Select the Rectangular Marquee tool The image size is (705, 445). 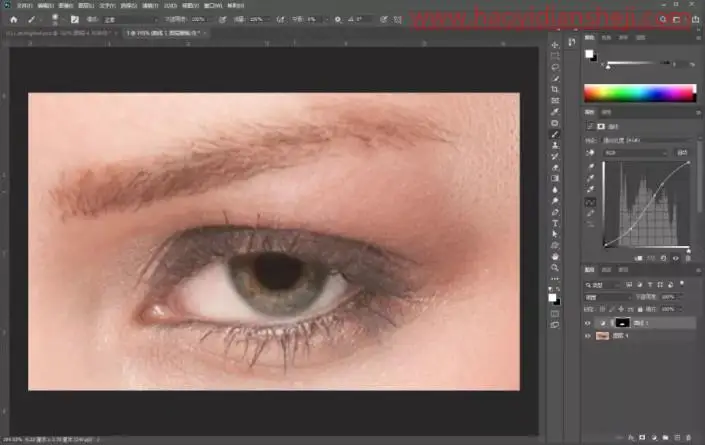point(555,56)
